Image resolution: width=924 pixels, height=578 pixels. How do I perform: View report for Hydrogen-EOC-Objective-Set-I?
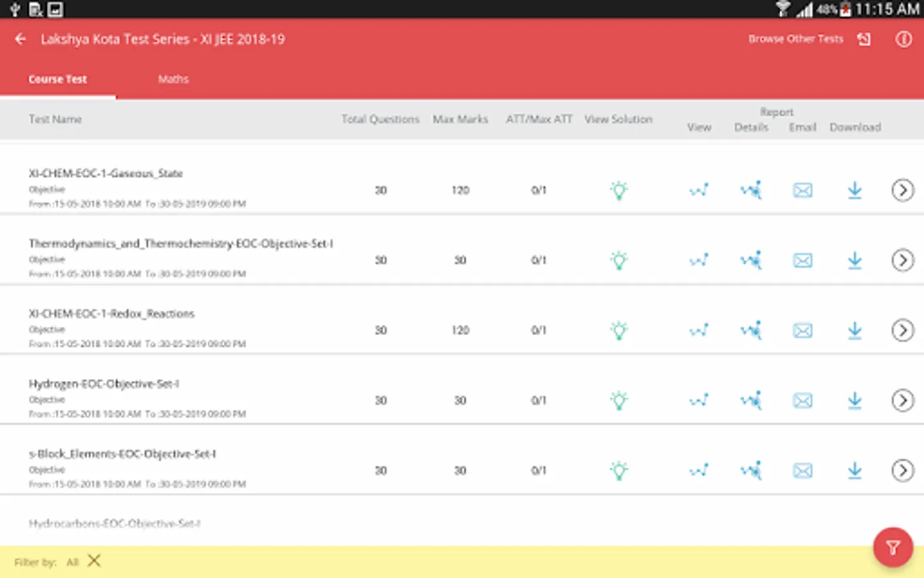699,400
